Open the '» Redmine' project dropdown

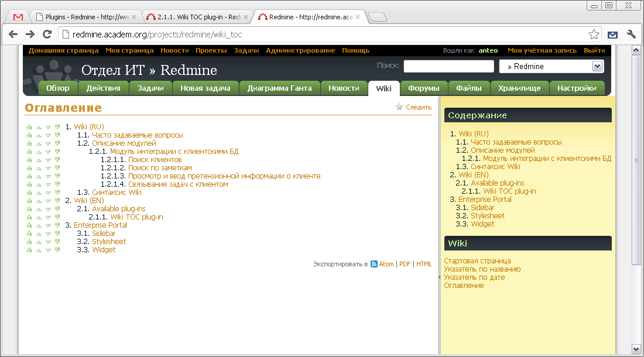point(551,67)
